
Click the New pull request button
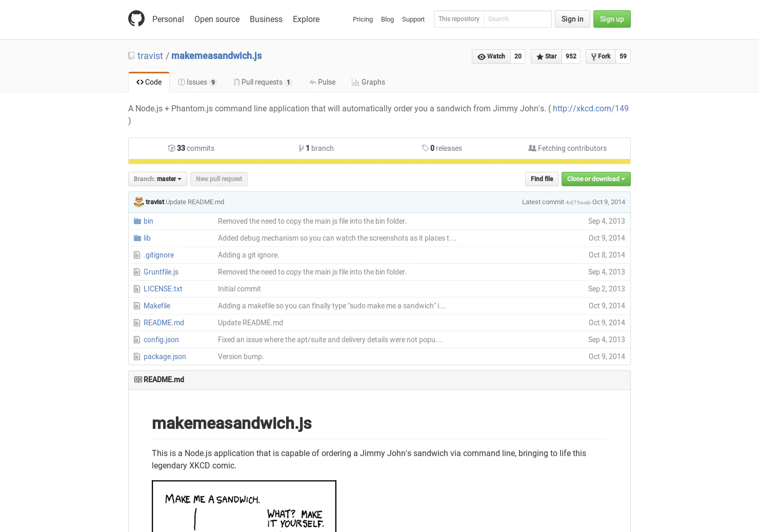[x=219, y=179]
